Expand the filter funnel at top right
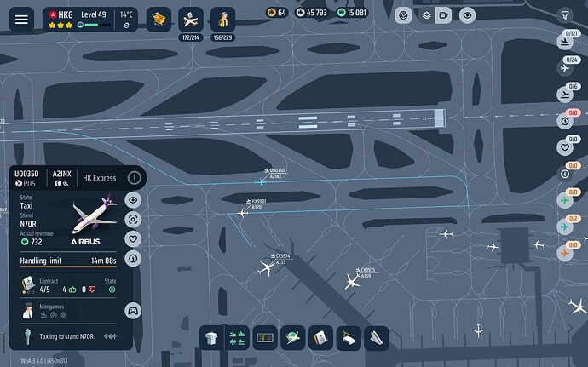Screen dimensions: 588x367 [564, 15]
